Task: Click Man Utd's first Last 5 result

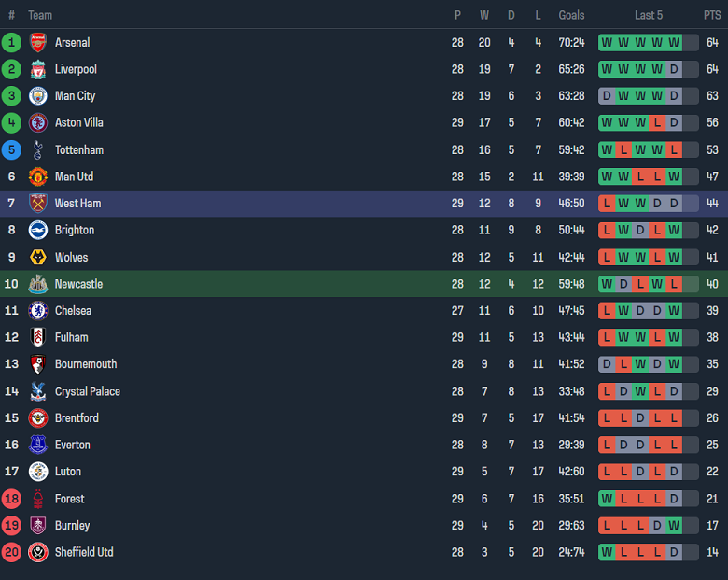Action: tap(607, 177)
